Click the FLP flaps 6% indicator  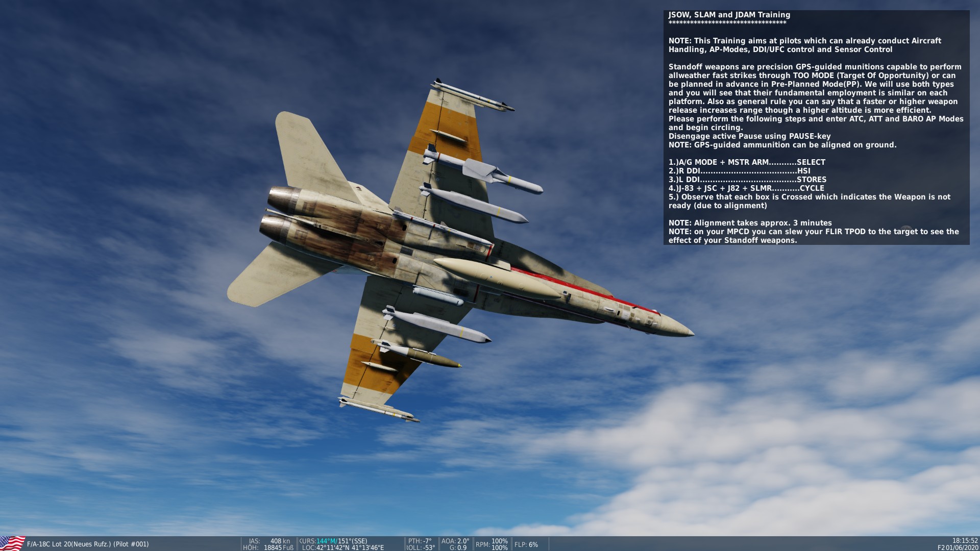pyautogui.click(x=526, y=545)
